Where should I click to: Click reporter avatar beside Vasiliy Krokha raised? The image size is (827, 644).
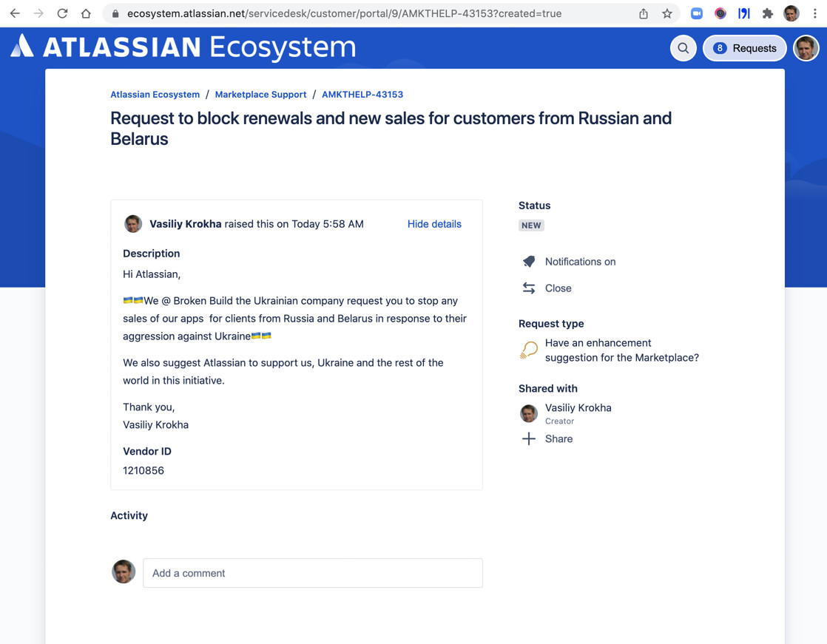pyautogui.click(x=133, y=224)
